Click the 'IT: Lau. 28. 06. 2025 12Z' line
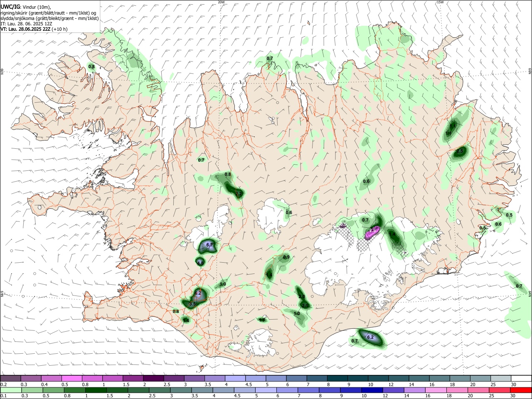The image size is (532, 399). (x=27, y=24)
